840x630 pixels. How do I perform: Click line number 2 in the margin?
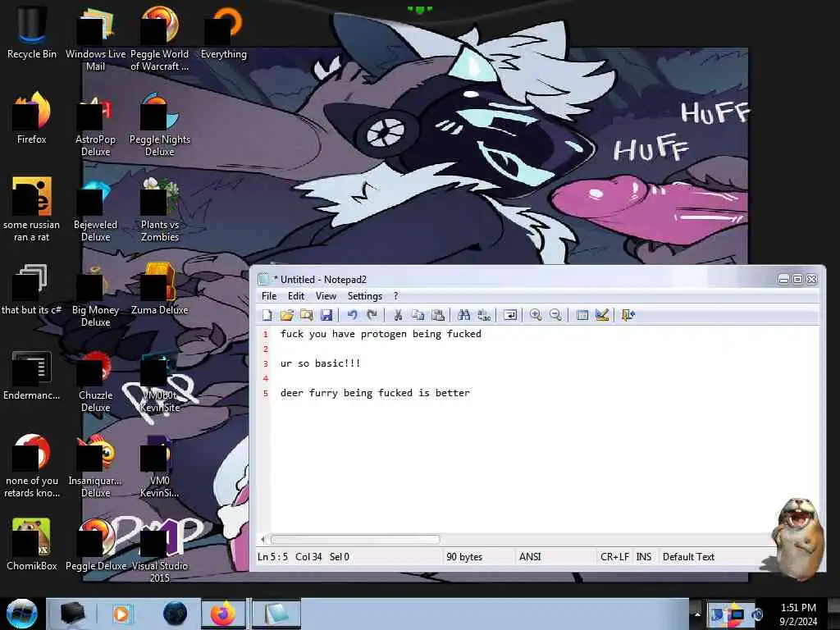(265, 349)
